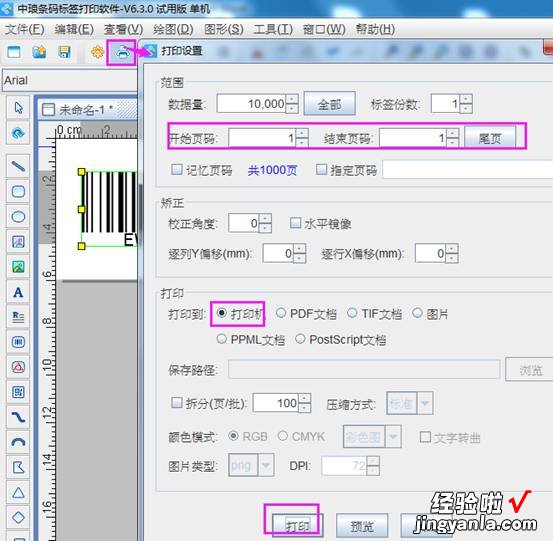Select 图片 as print target
Viewport: 553px width, 541px height.
point(417,313)
